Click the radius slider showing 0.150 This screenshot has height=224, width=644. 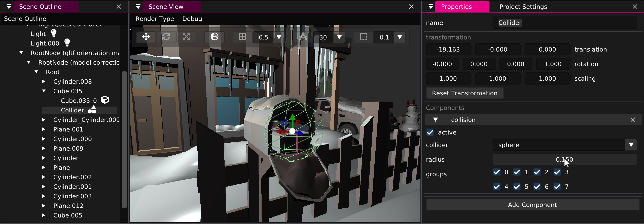click(x=565, y=159)
